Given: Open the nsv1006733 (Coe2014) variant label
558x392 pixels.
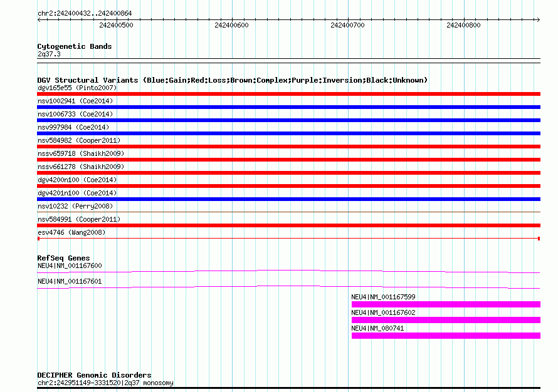Looking at the screenshot, I should [75, 114].
